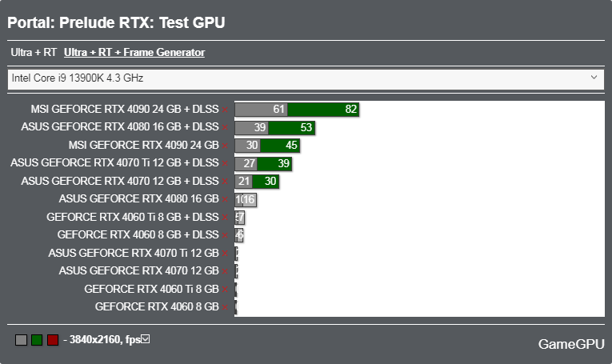Switch to the Ultra + RT tab
The image size is (612, 364).
[34, 52]
